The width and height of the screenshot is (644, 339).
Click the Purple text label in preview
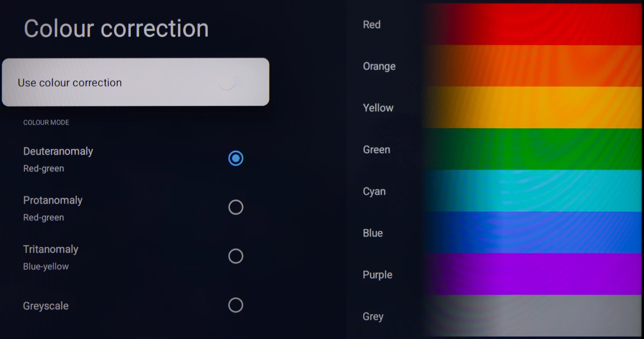point(377,275)
